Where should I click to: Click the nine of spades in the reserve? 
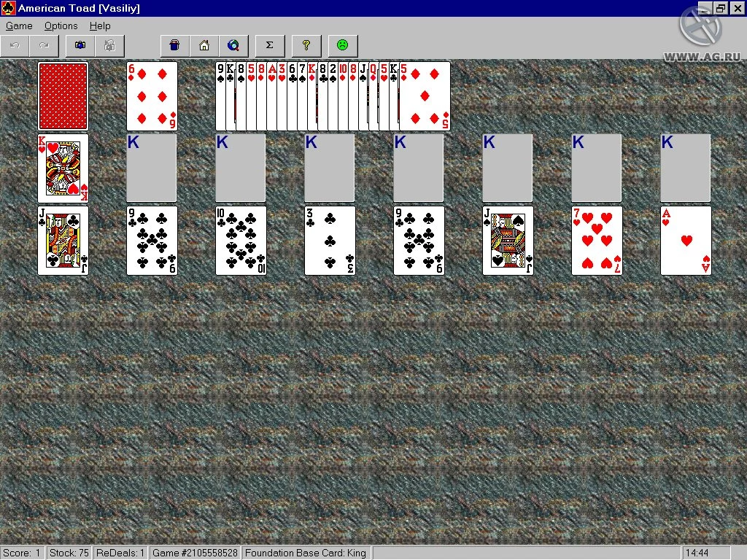pos(220,96)
